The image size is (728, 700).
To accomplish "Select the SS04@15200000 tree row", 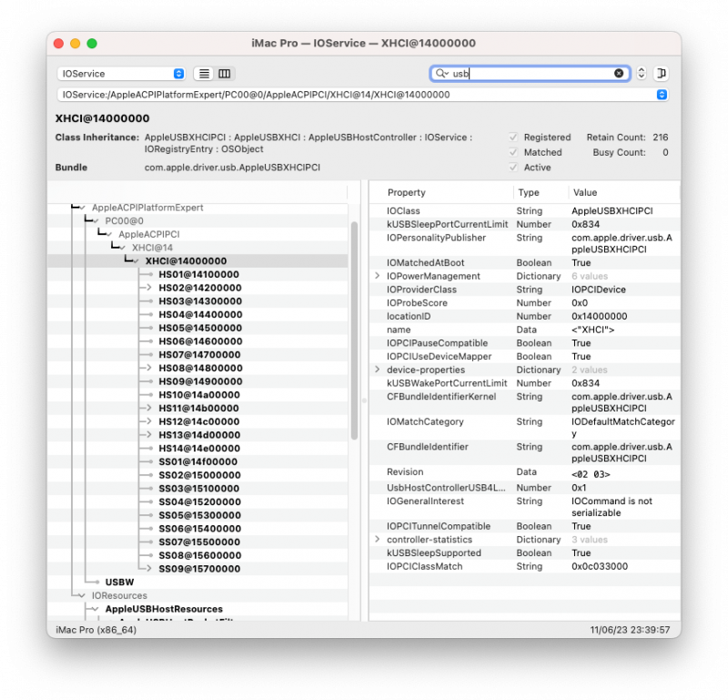I will (197, 502).
